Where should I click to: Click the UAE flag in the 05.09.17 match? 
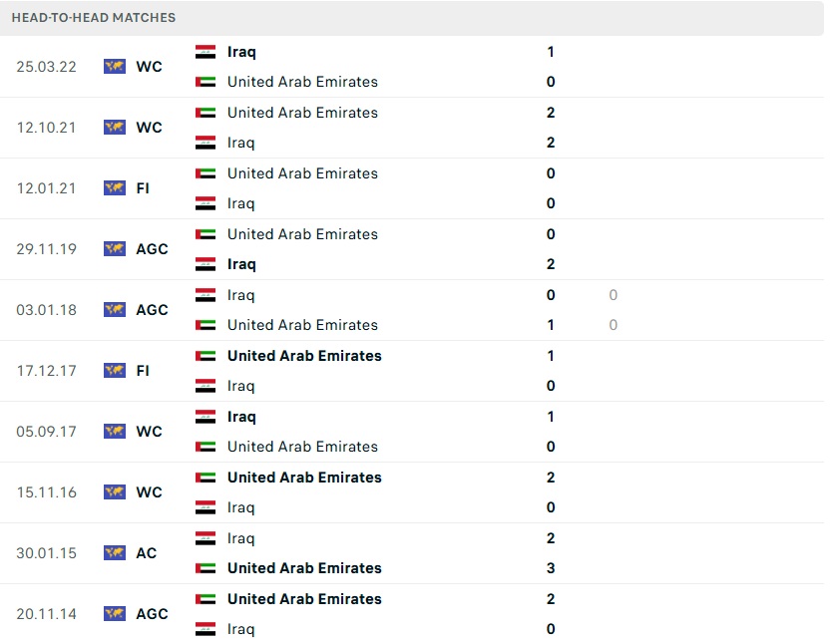pos(206,447)
